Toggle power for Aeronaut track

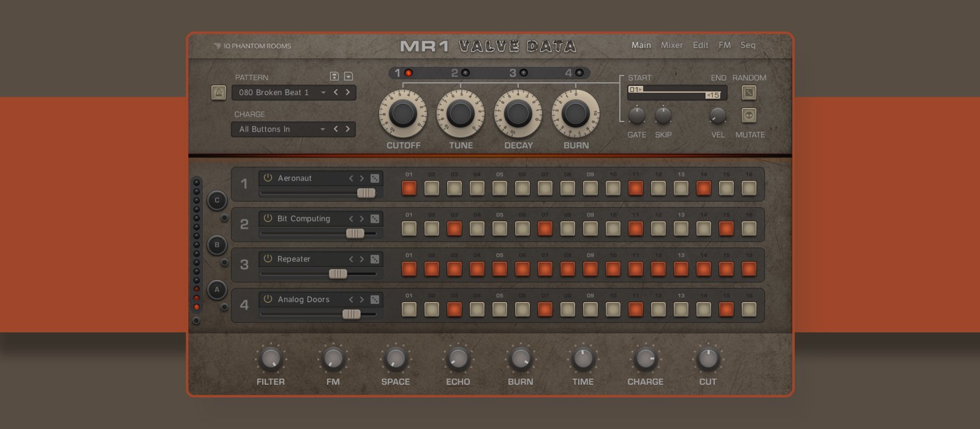pos(268,178)
